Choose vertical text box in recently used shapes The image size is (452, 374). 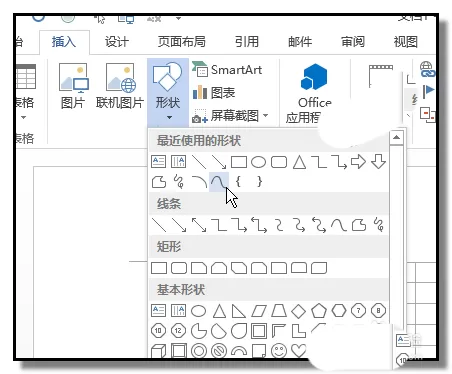[x=178, y=162]
